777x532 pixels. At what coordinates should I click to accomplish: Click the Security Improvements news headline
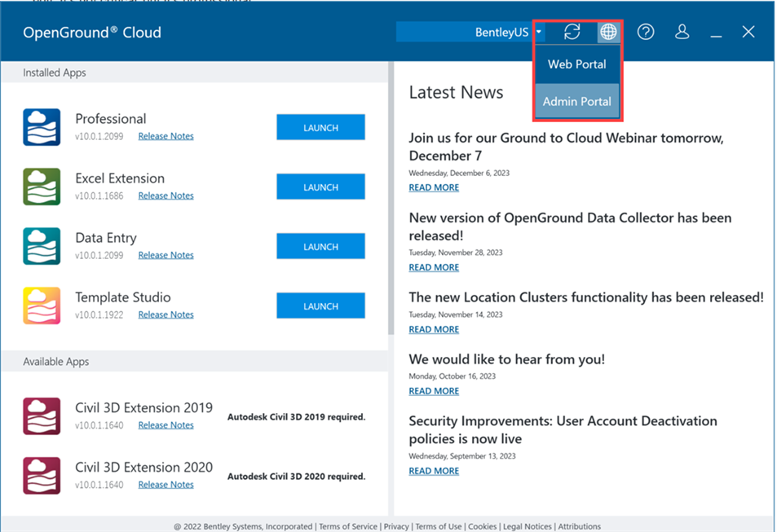pyautogui.click(x=563, y=430)
